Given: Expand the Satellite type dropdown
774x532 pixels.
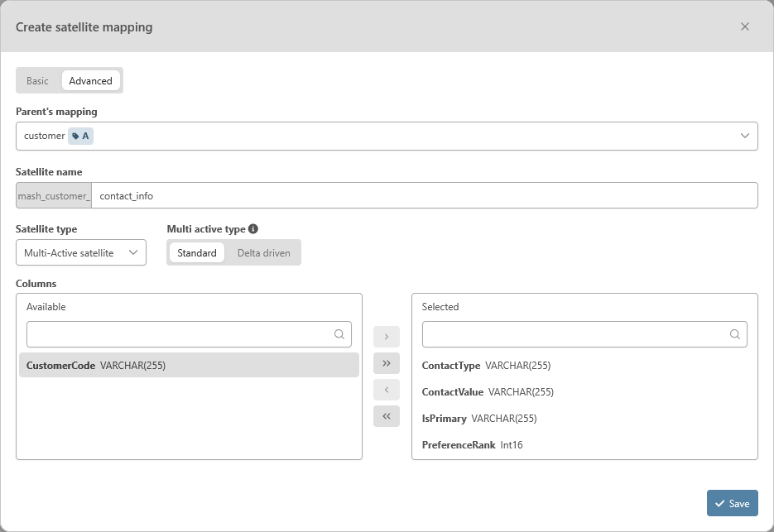Looking at the screenshot, I should pos(81,253).
